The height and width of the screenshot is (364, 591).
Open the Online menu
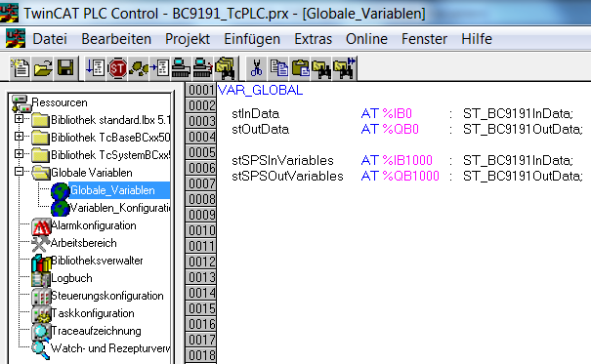point(366,39)
